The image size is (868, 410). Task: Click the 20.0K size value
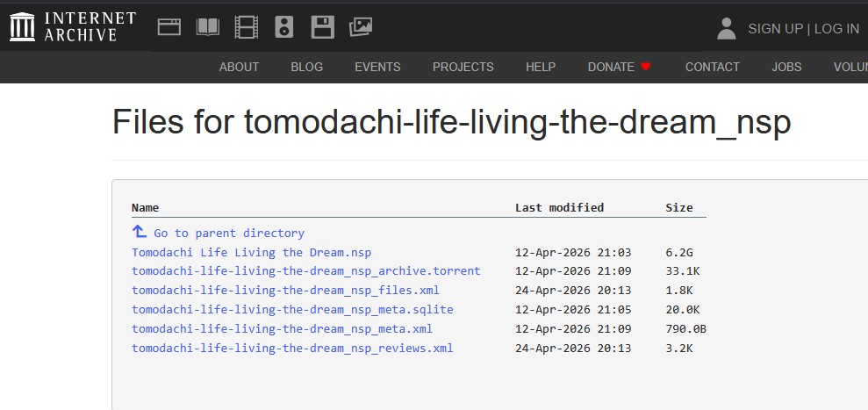click(x=683, y=310)
